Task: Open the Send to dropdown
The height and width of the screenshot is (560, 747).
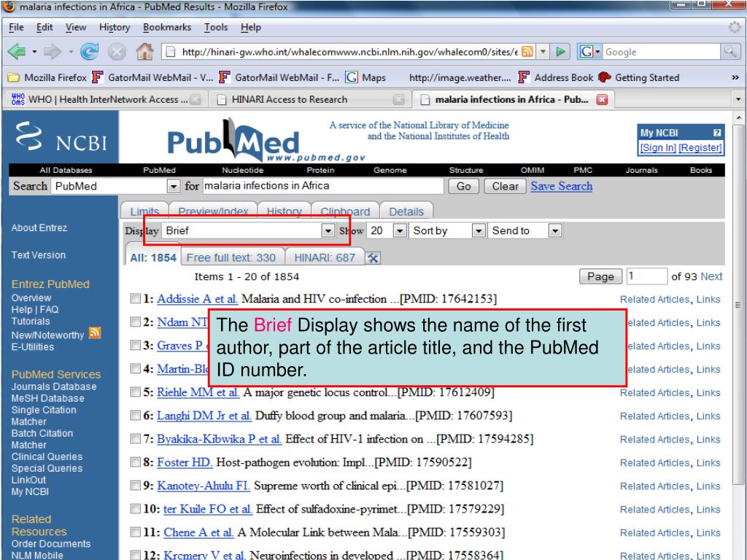Action: tap(525, 231)
